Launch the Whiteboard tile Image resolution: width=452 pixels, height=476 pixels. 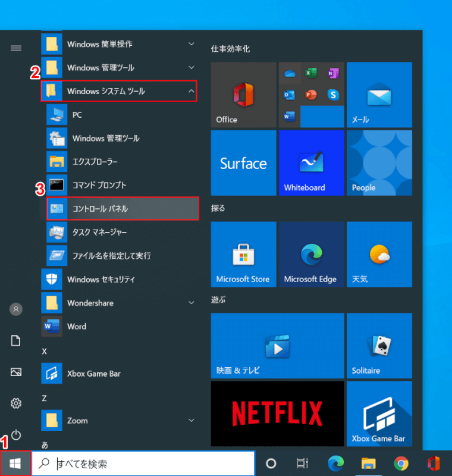[312, 163]
